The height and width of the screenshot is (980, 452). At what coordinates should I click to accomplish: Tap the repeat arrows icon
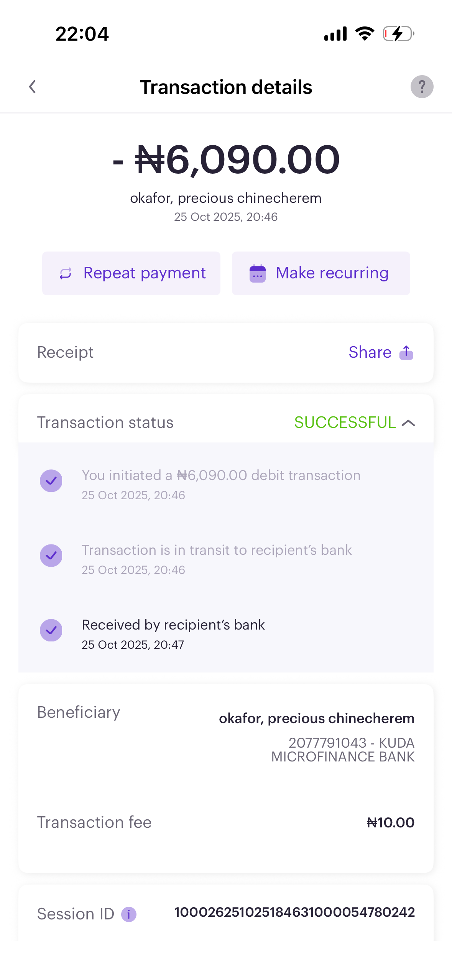(66, 273)
